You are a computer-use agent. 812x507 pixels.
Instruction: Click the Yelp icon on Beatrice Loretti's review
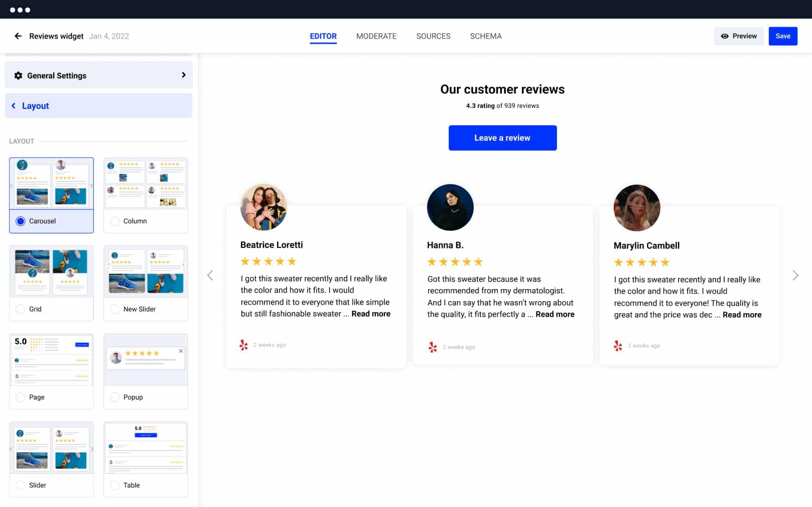244,345
